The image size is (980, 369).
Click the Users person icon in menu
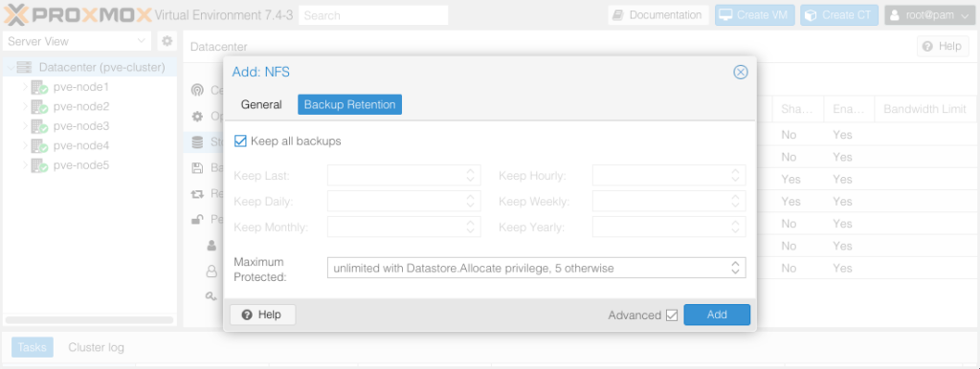tap(212, 246)
